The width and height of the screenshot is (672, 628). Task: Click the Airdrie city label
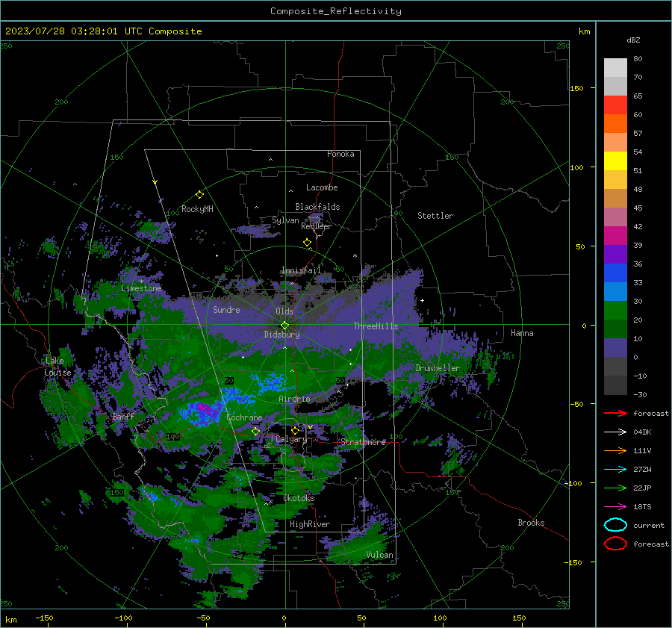pyautogui.click(x=294, y=399)
